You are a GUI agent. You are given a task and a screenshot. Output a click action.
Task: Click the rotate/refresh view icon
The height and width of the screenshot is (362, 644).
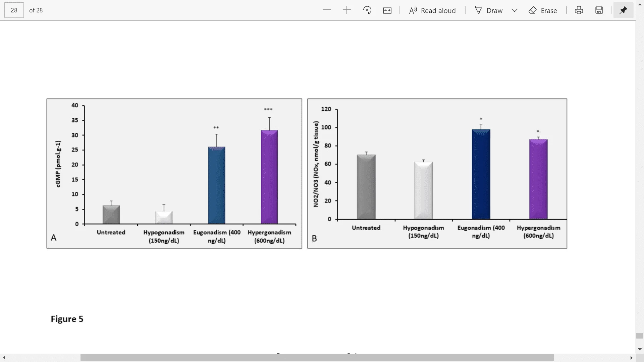(368, 10)
